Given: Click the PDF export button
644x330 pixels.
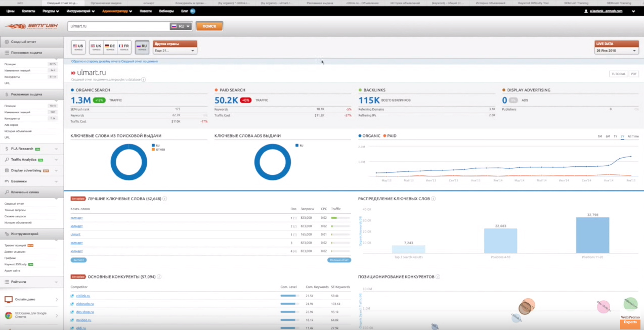Looking at the screenshot, I should coord(633,74).
